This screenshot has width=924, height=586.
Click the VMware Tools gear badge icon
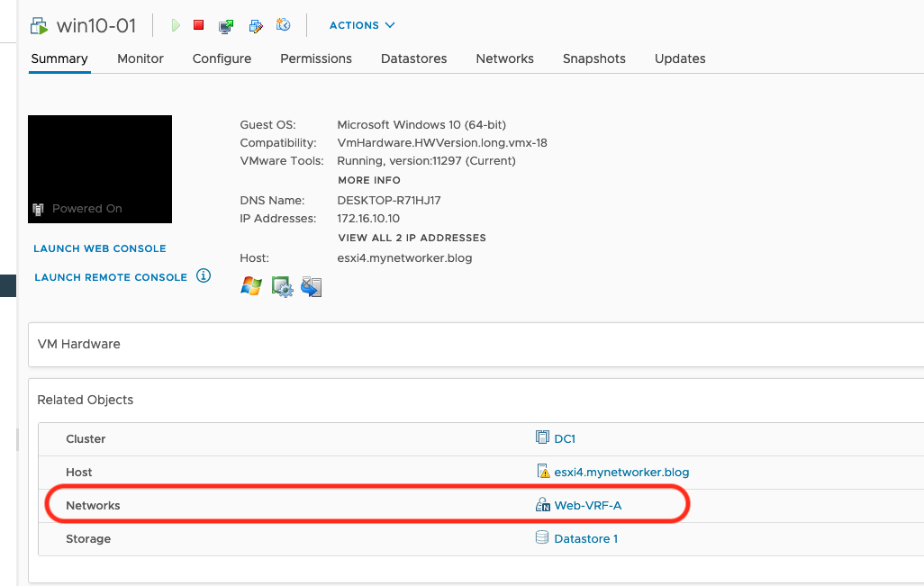pos(283,286)
